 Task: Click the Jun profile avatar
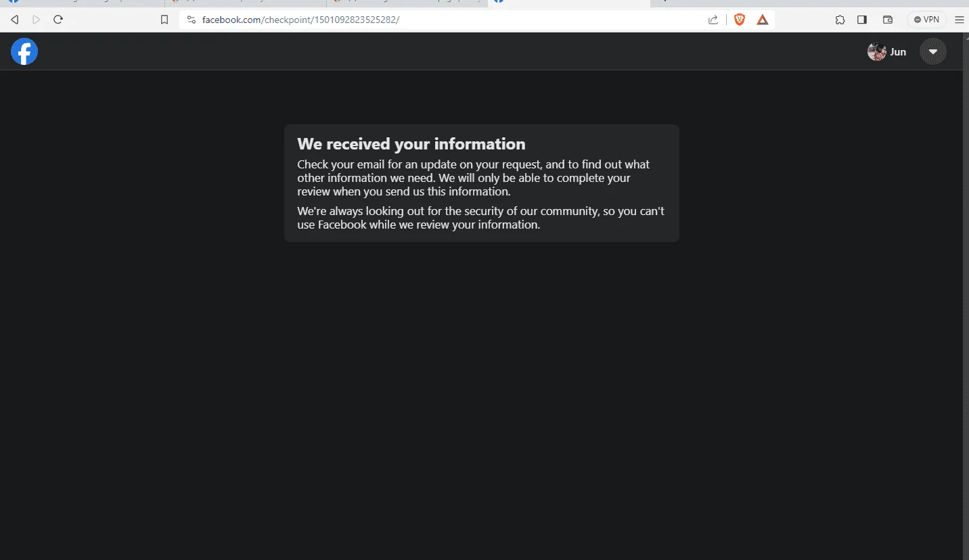877,51
